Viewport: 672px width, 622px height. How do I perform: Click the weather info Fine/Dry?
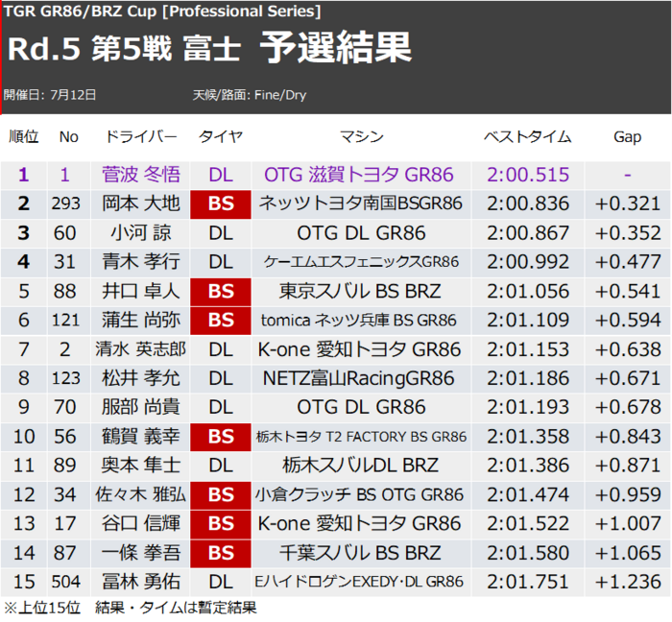[280, 95]
